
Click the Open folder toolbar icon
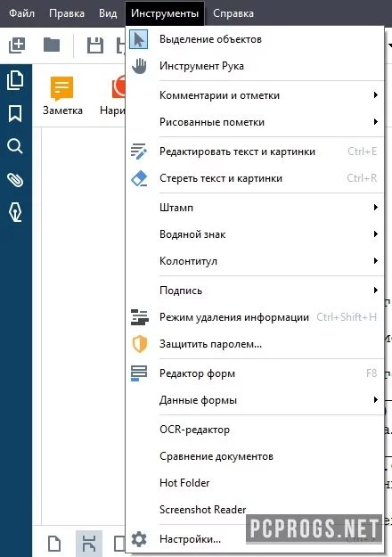coord(52,45)
